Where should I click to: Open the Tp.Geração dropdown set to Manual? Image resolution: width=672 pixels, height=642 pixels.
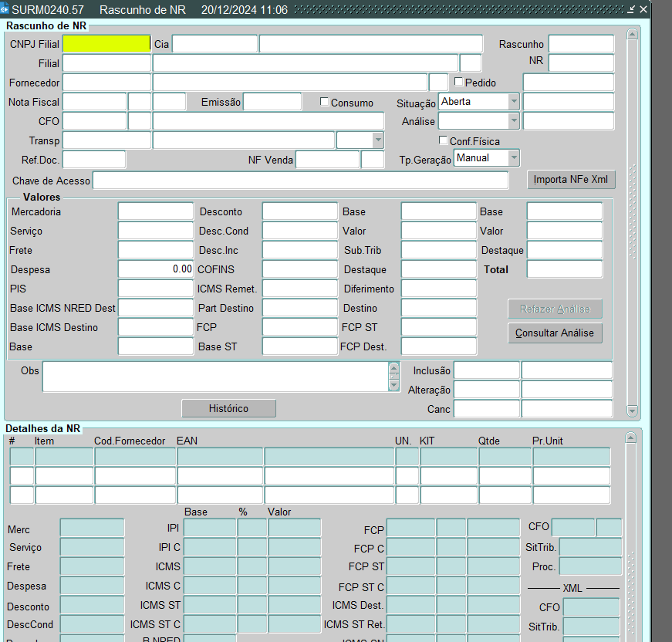513,158
